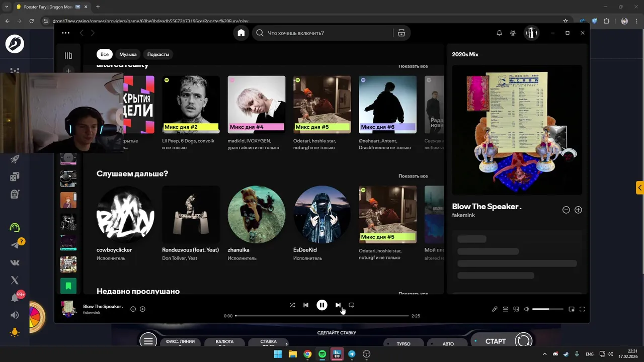Click Показать все for altered reality section
644x362 pixels.
tap(413, 66)
